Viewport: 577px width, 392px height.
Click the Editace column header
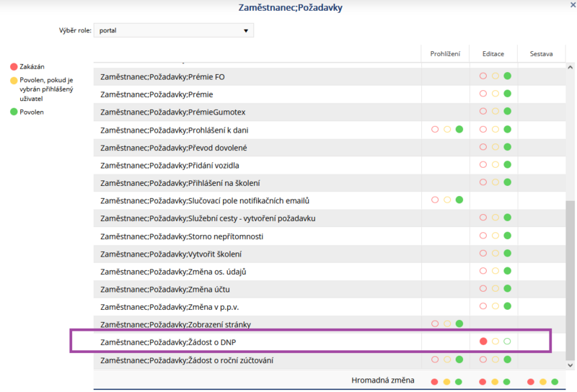point(493,54)
